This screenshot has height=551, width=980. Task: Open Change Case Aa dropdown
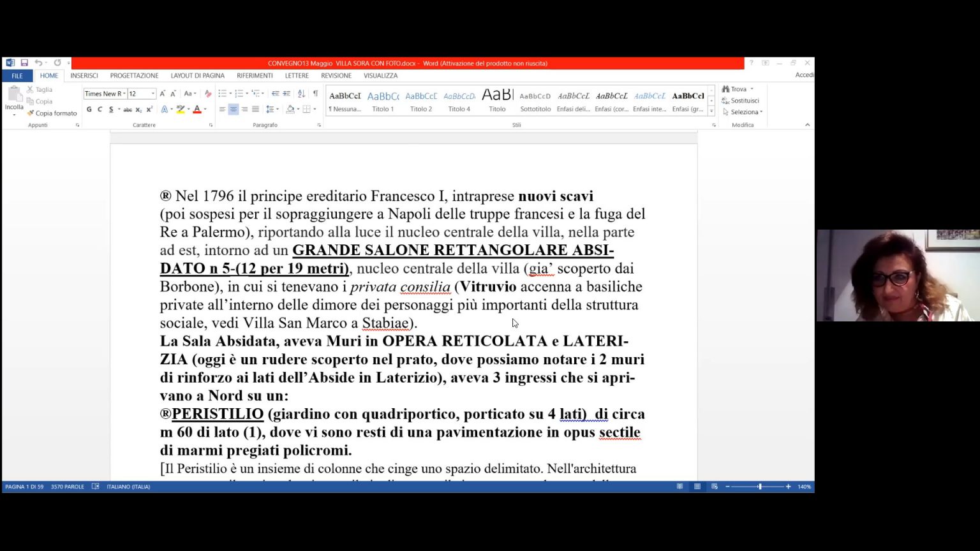(189, 94)
